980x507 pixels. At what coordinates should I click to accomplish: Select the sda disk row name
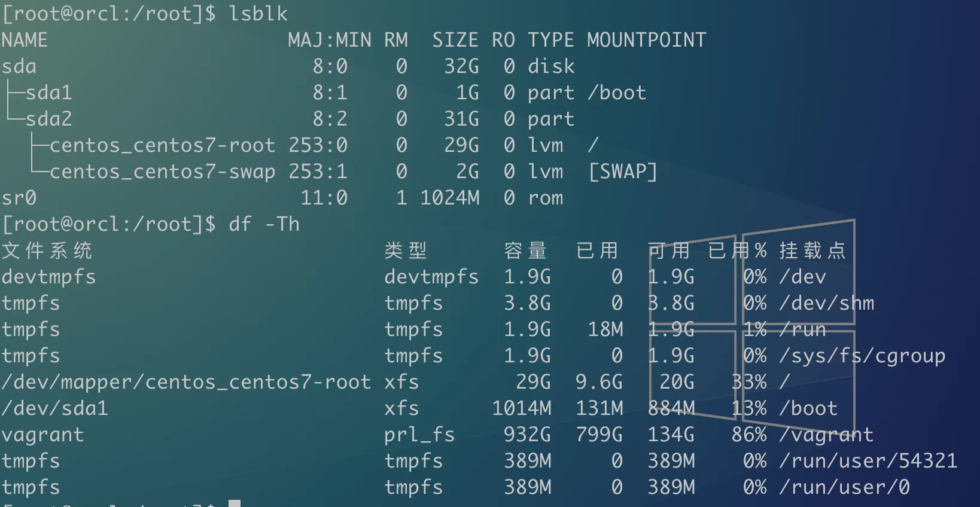coord(19,66)
